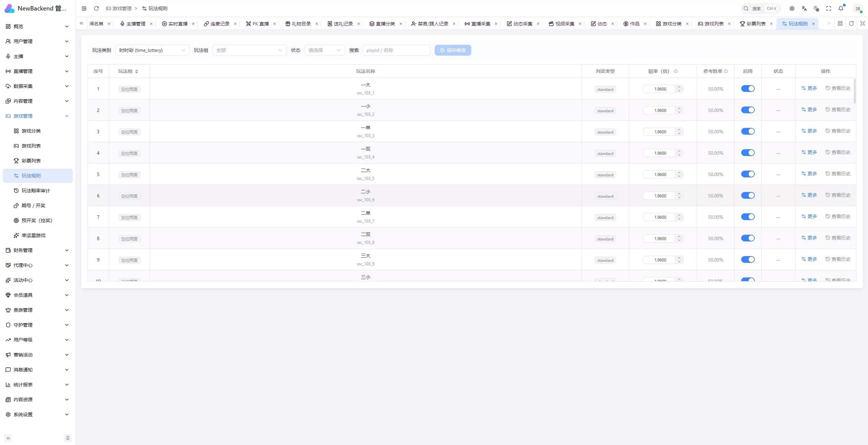The height and width of the screenshot is (445, 868).
Task: Open 幸运星游戏 in the sidebar
Action: 38,235
